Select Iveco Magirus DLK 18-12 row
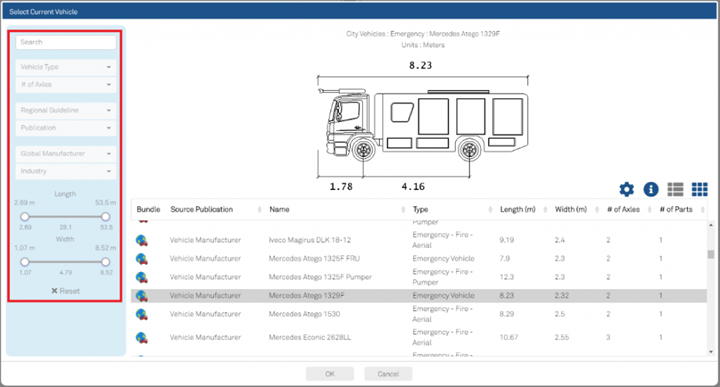The width and height of the screenshot is (720, 387). click(419, 240)
